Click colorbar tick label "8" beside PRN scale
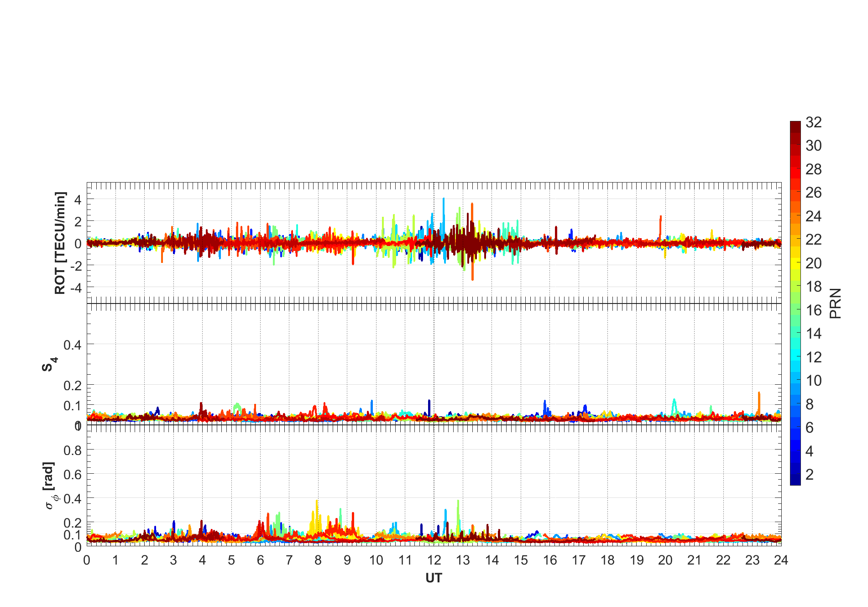This screenshot has height=607, width=868. (810, 404)
